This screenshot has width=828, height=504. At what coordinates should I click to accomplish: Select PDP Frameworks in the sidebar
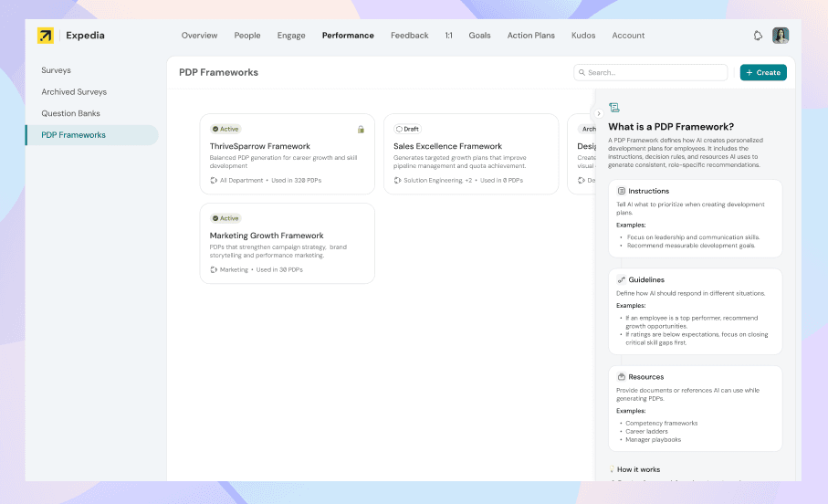click(92, 135)
